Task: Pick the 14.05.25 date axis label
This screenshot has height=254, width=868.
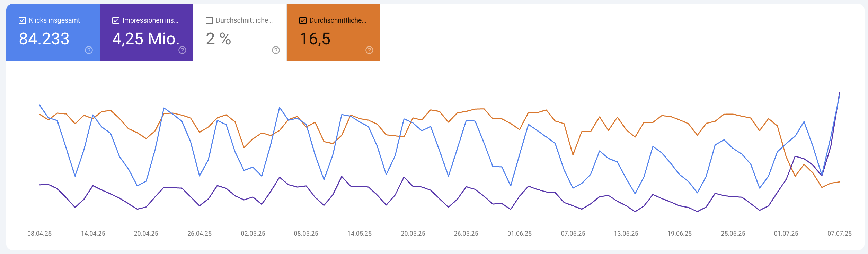Action: [360, 234]
